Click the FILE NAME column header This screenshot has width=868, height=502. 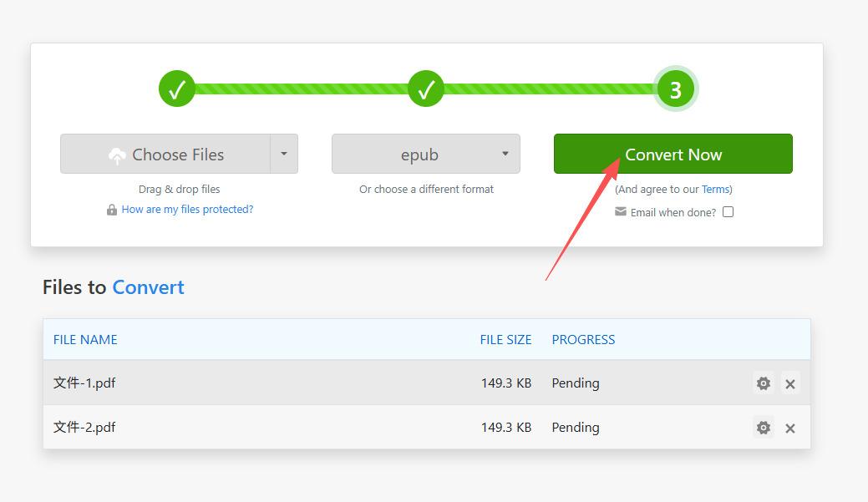[85, 339]
